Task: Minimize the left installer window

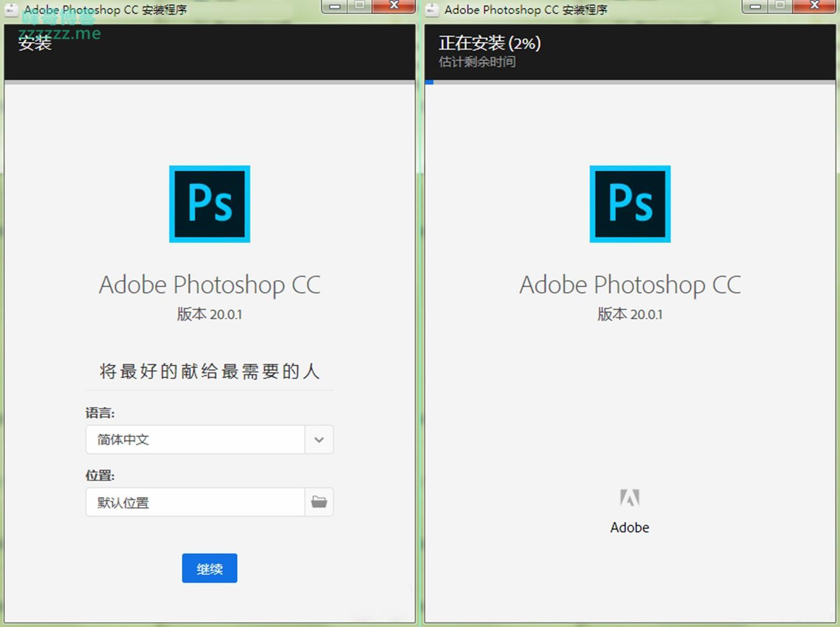Action: point(335,6)
